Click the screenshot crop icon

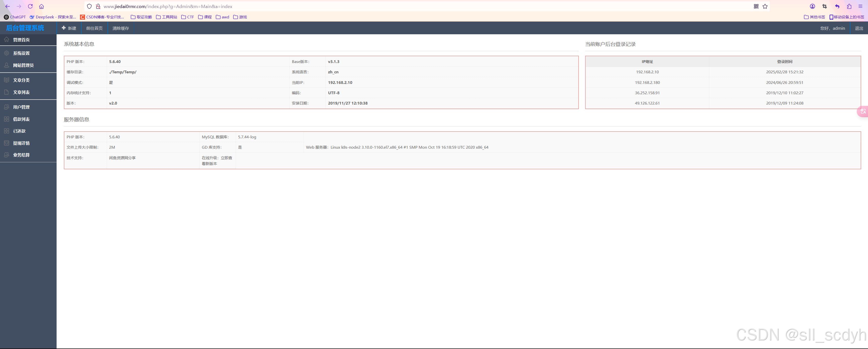825,6
